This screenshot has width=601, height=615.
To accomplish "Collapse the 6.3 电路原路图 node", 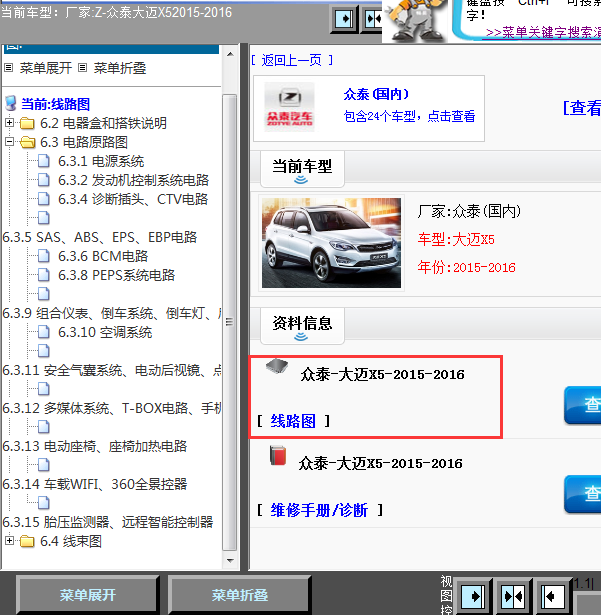I will point(9,142).
